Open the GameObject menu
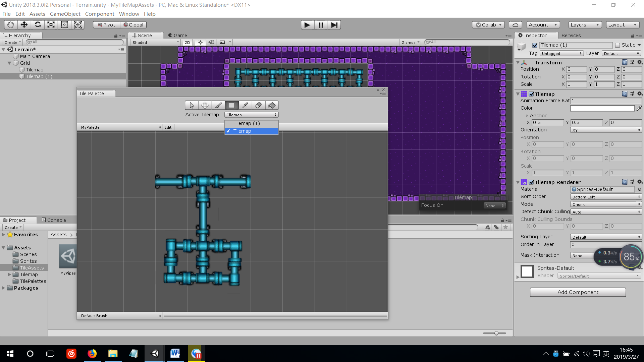Screen dimensions: 644x362 65,14
